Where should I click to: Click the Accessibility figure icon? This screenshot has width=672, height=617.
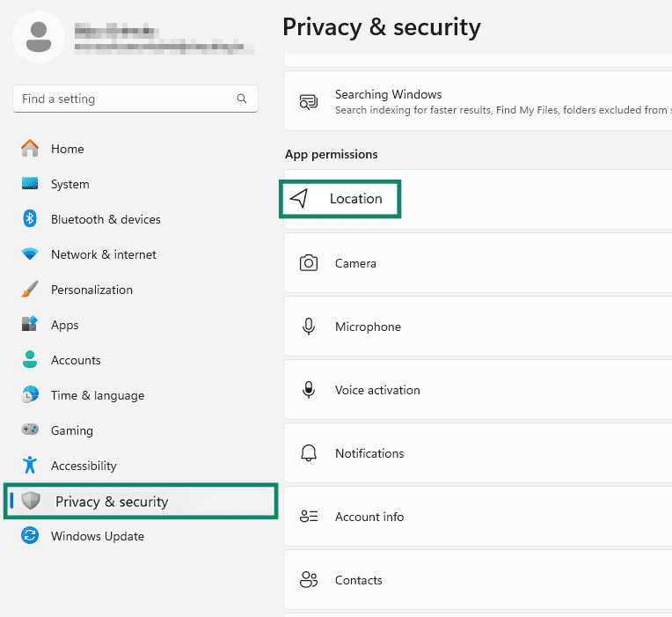pos(30,465)
